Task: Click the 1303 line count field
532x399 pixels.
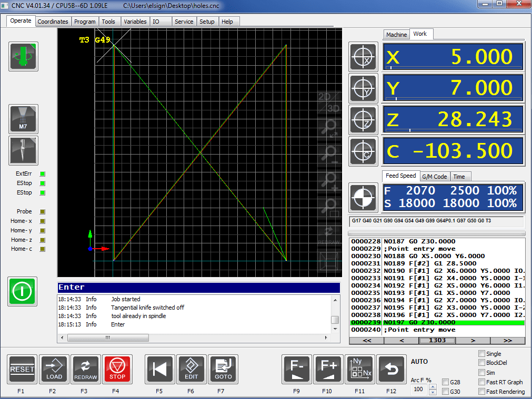Action: click(437, 340)
